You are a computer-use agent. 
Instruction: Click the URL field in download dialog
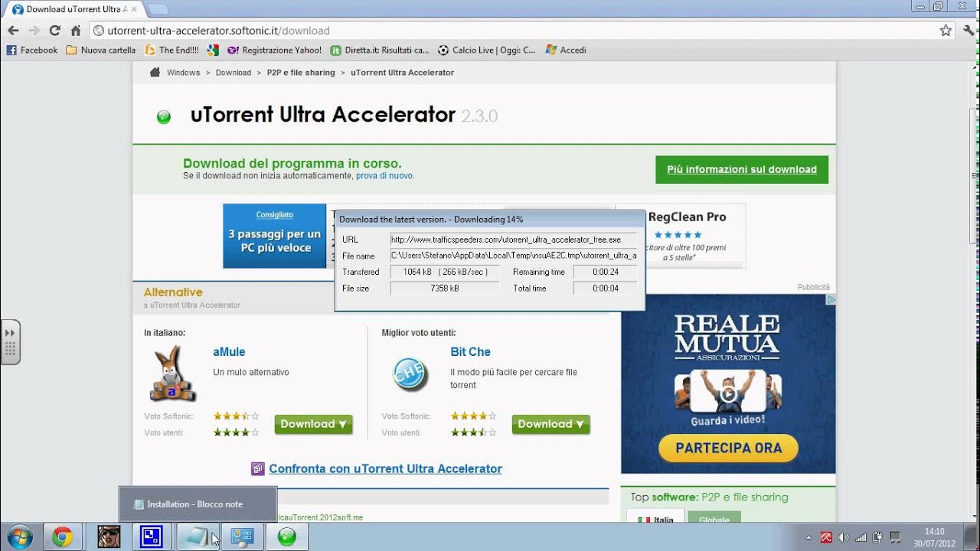coord(513,240)
